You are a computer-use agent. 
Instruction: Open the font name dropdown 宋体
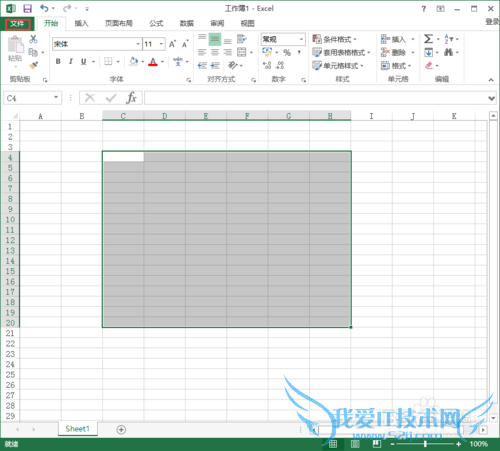click(138, 44)
